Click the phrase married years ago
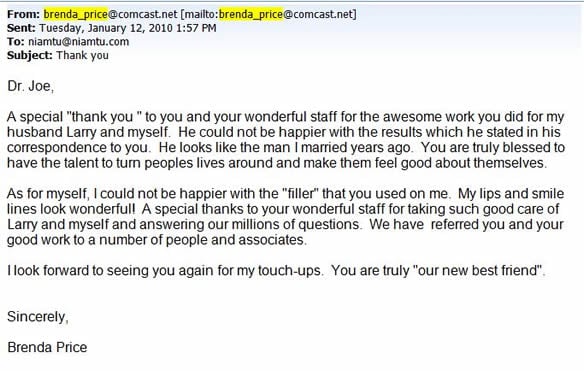The width and height of the screenshot is (584, 371). tap(356, 148)
